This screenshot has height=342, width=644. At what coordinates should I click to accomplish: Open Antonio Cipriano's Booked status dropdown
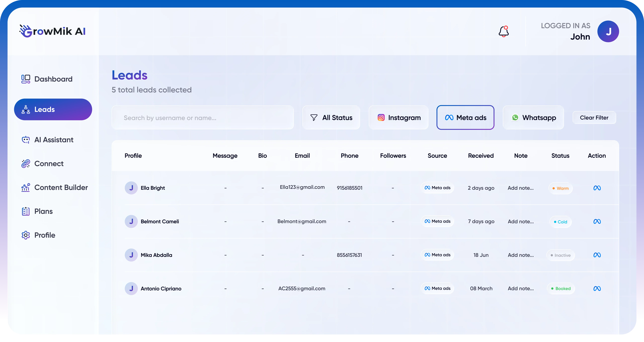point(561,289)
